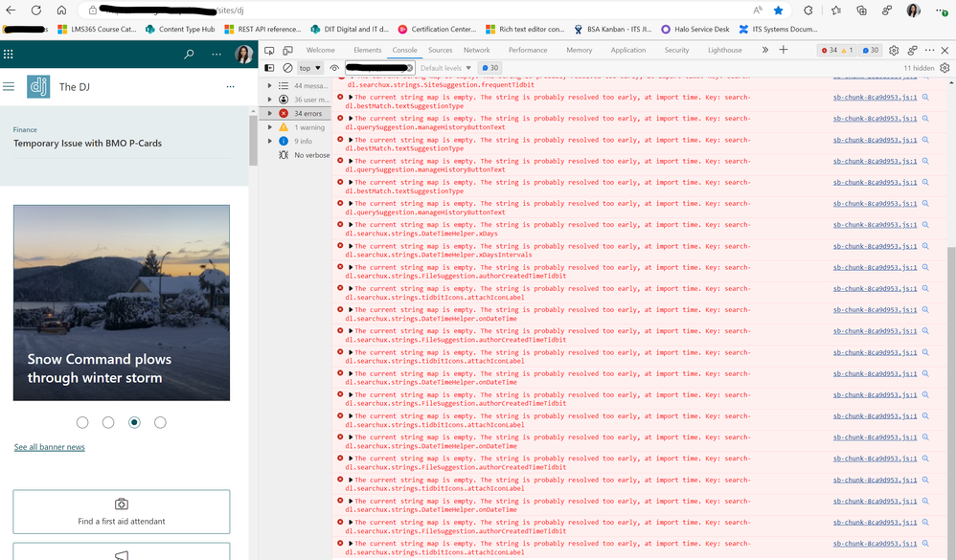Select the inspect element tool in DevTools
The width and height of the screenshot is (956, 560).
pyautogui.click(x=269, y=49)
